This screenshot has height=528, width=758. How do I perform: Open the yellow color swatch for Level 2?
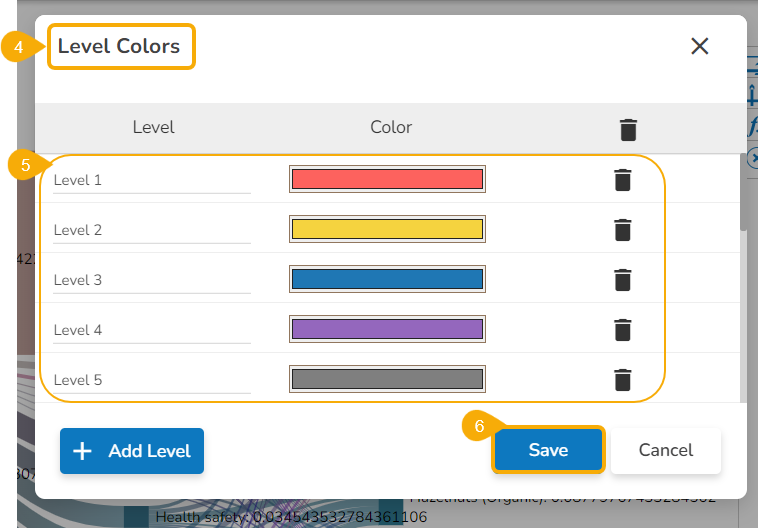pyautogui.click(x=387, y=229)
